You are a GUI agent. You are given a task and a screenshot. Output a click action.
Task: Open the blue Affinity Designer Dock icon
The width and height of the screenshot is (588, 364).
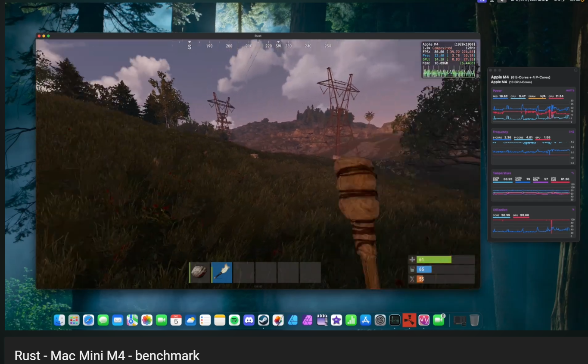tap(293, 320)
